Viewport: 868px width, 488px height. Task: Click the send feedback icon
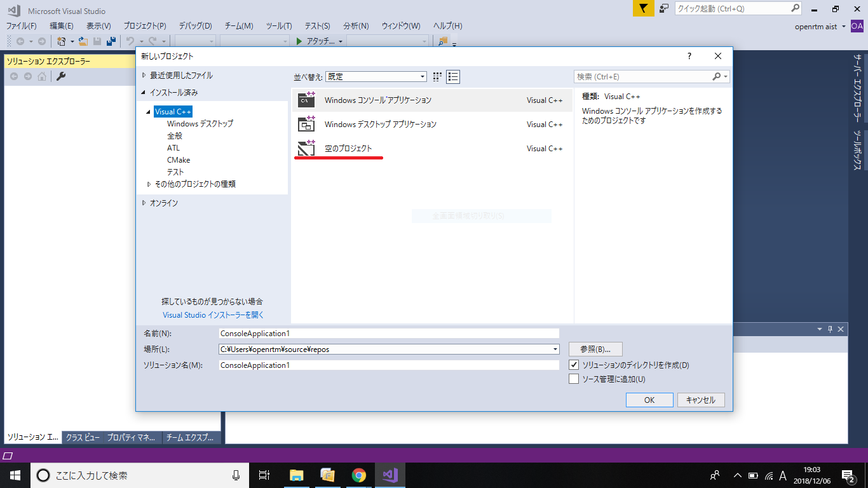(664, 8)
